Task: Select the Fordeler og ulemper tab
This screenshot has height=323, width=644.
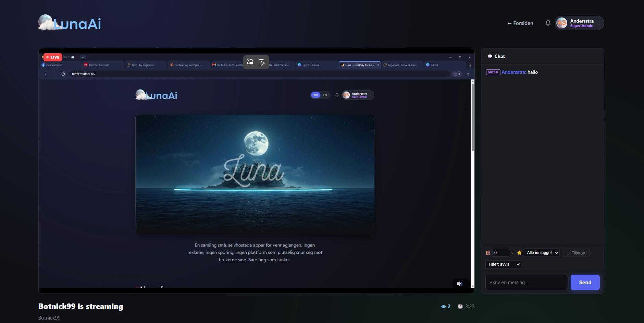Action: click(x=189, y=65)
